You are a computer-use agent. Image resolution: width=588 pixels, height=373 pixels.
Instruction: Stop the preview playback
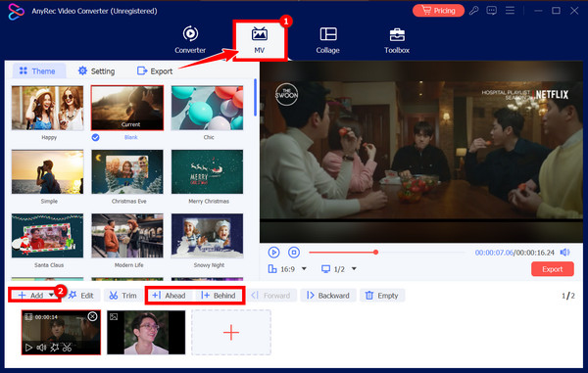pos(294,253)
